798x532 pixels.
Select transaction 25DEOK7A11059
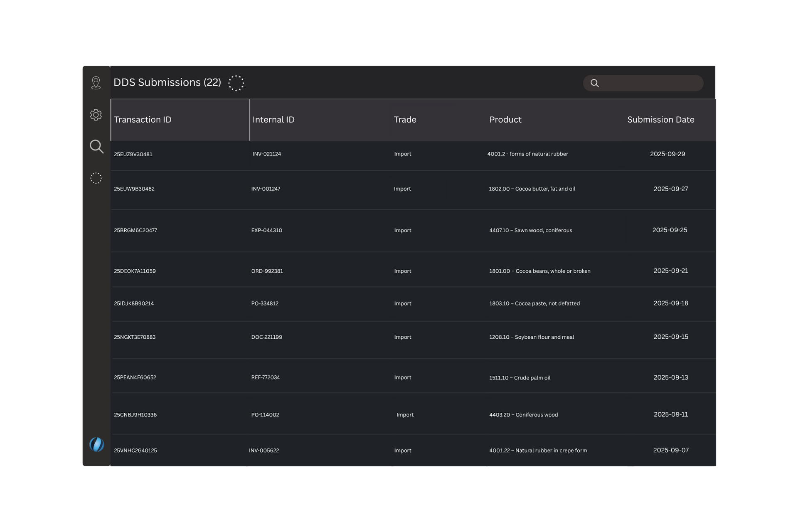tap(135, 271)
